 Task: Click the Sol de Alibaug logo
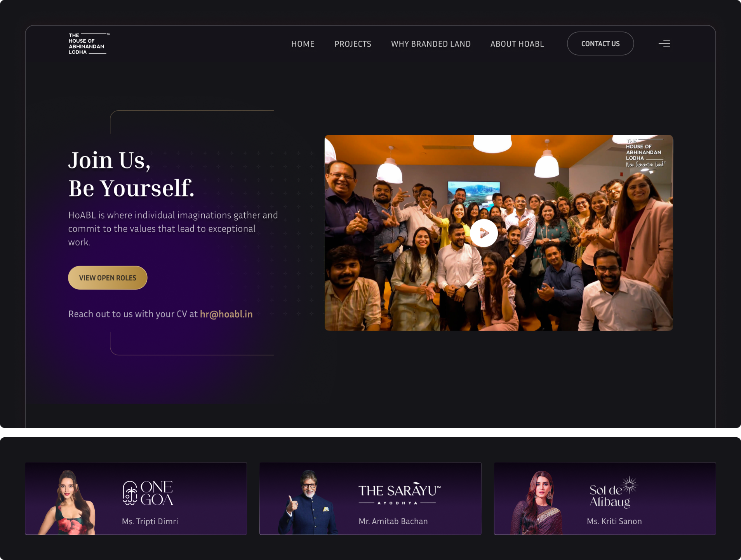pos(613,492)
